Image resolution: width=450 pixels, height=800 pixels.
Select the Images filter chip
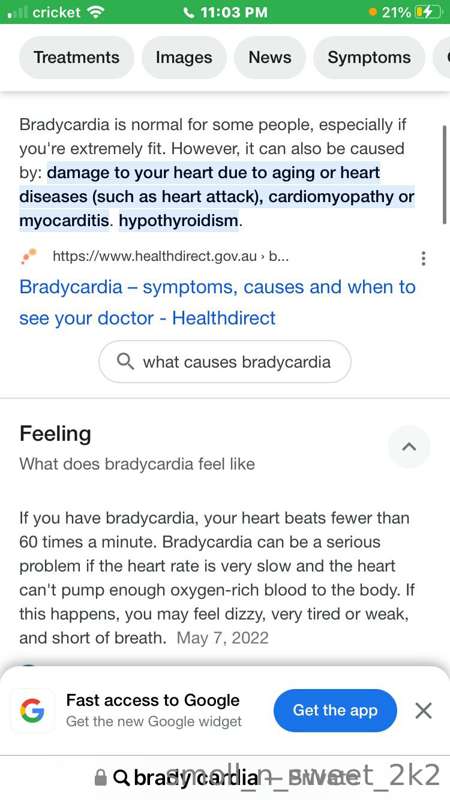coord(184,58)
